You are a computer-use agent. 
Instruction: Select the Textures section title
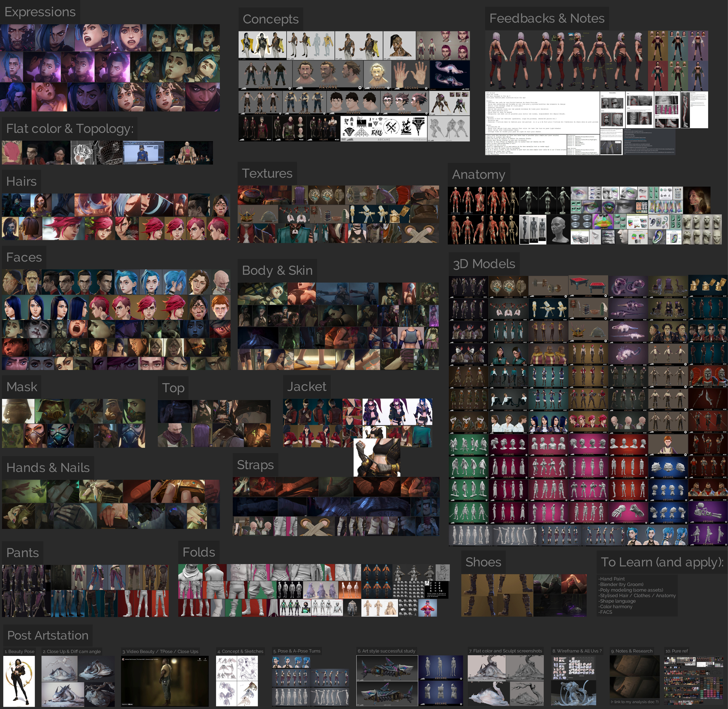pyautogui.click(x=267, y=173)
